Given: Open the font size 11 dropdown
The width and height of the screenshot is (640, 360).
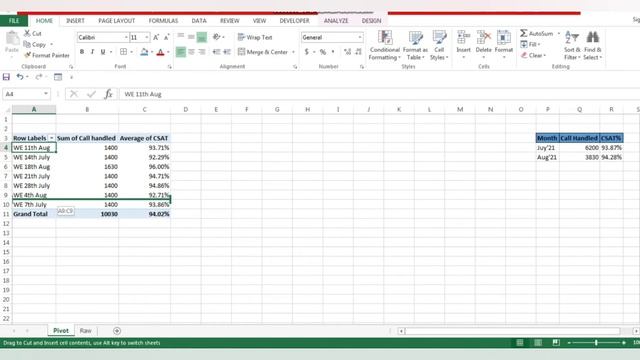Looking at the screenshot, I should (x=147, y=38).
